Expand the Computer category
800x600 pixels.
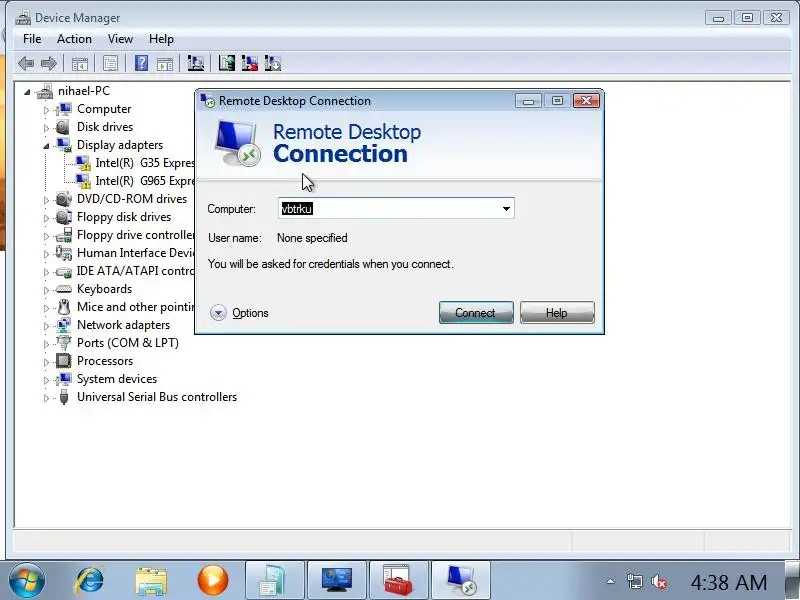(46, 110)
